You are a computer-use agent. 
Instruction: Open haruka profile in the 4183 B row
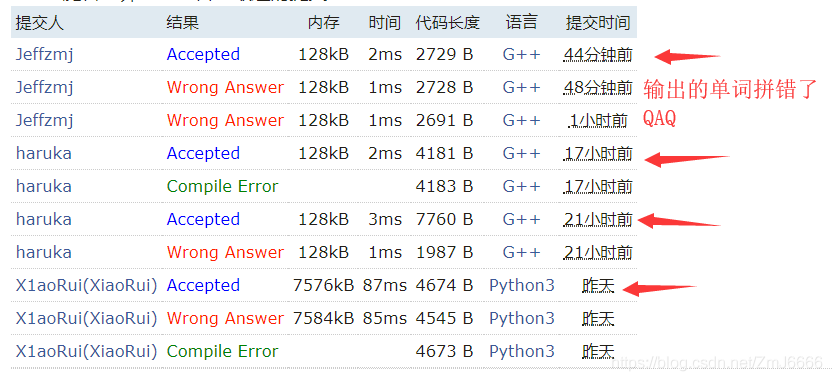[x=44, y=186]
